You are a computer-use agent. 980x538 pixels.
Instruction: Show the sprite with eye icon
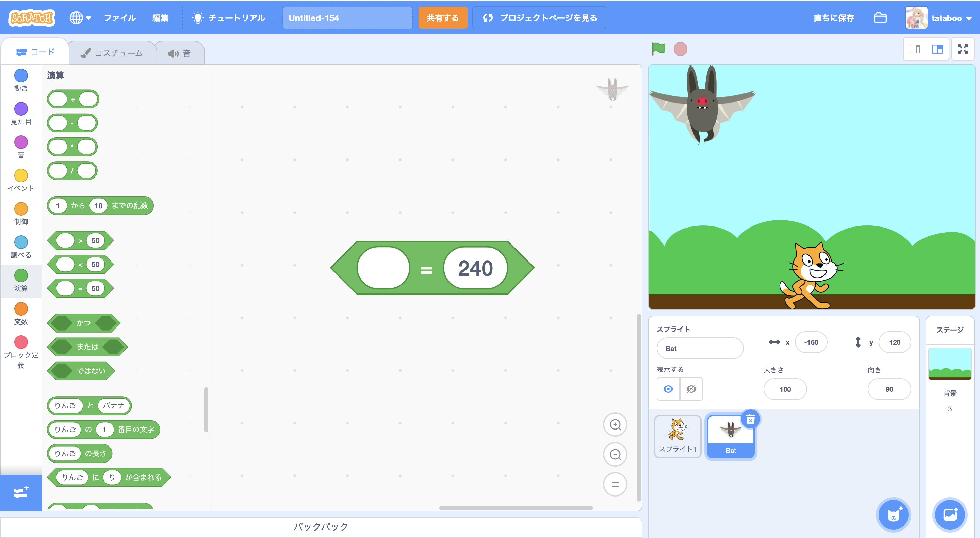[668, 389]
